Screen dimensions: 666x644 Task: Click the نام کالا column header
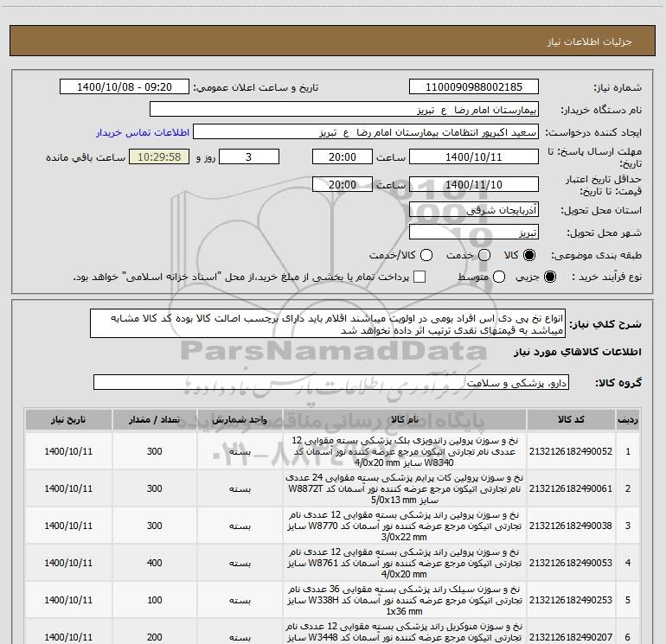[x=405, y=419]
